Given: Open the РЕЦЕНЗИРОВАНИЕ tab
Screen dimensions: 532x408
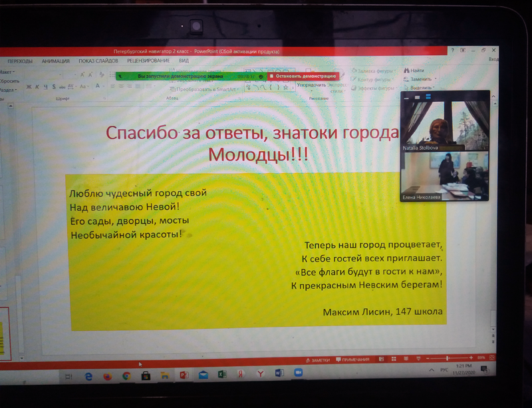Looking at the screenshot, I should 148,61.
